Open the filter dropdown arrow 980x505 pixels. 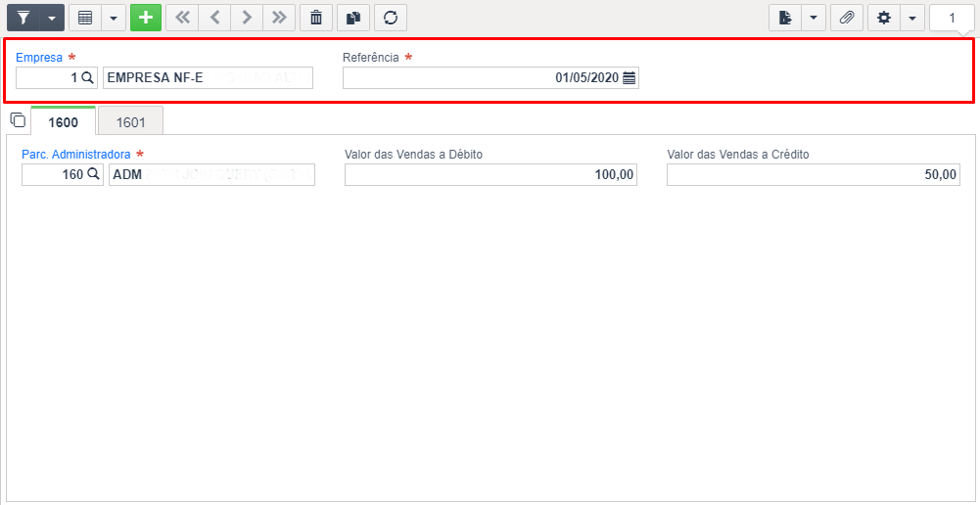52,18
